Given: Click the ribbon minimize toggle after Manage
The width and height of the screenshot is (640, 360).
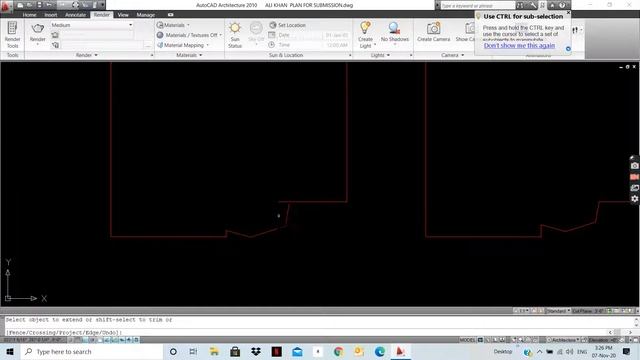Looking at the screenshot, I should 171,15.
